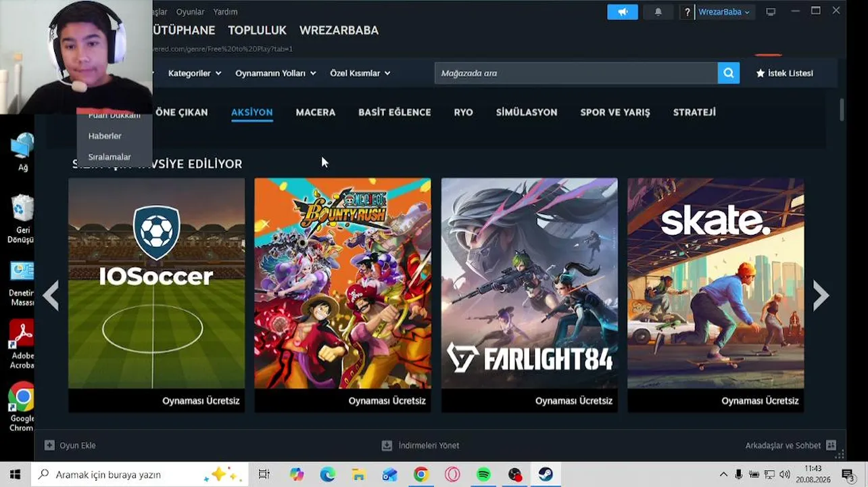
Task: Open the notifications bell
Action: [658, 12]
